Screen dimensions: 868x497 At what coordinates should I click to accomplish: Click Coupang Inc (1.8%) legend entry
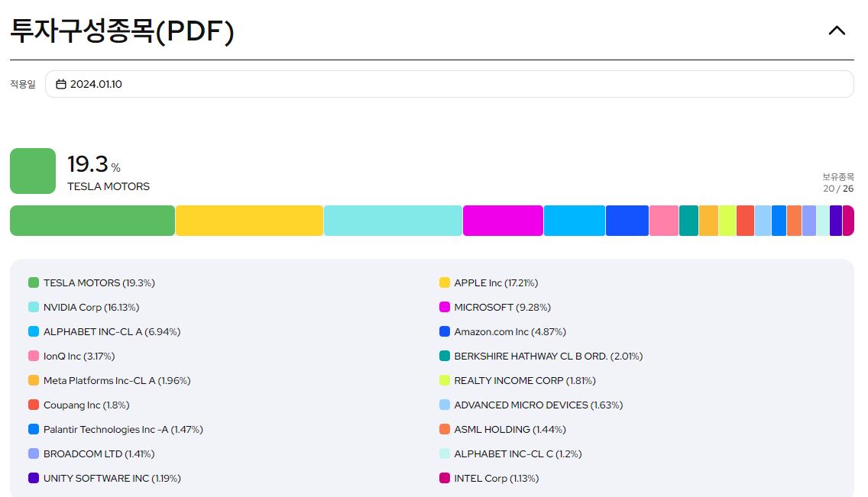click(79, 405)
